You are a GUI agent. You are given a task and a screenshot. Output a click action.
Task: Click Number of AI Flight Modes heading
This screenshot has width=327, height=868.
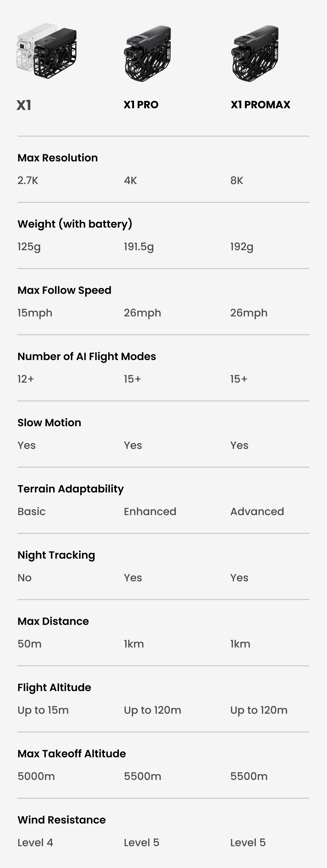(x=87, y=357)
